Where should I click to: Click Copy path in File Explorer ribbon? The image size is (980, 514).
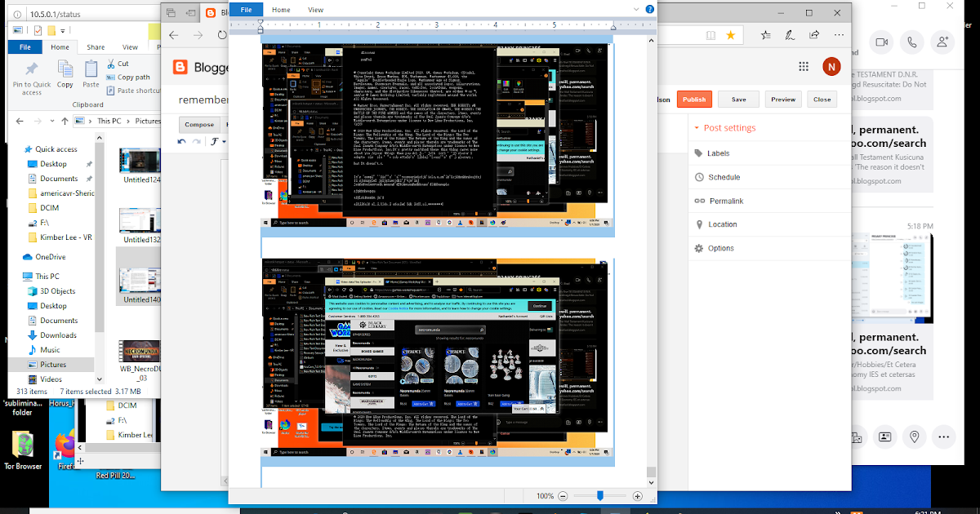127,78
